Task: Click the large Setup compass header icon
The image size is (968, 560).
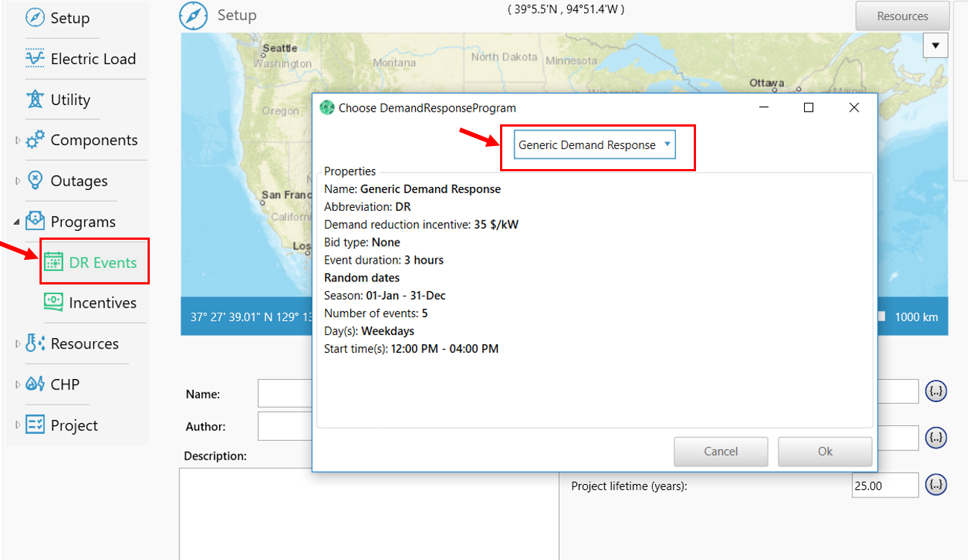Action: [x=193, y=16]
